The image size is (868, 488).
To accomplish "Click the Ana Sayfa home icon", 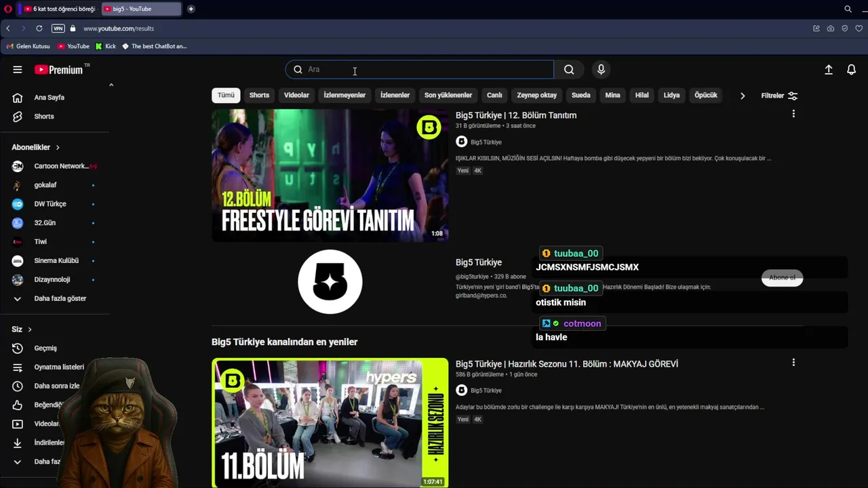I will pyautogui.click(x=18, y=98).
